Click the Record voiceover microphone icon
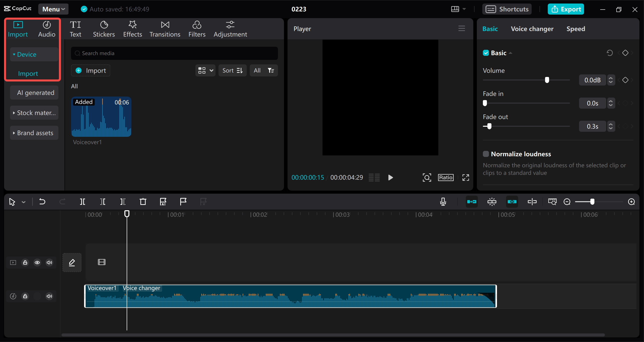The image size is (644, 342). tap(443, 201)
